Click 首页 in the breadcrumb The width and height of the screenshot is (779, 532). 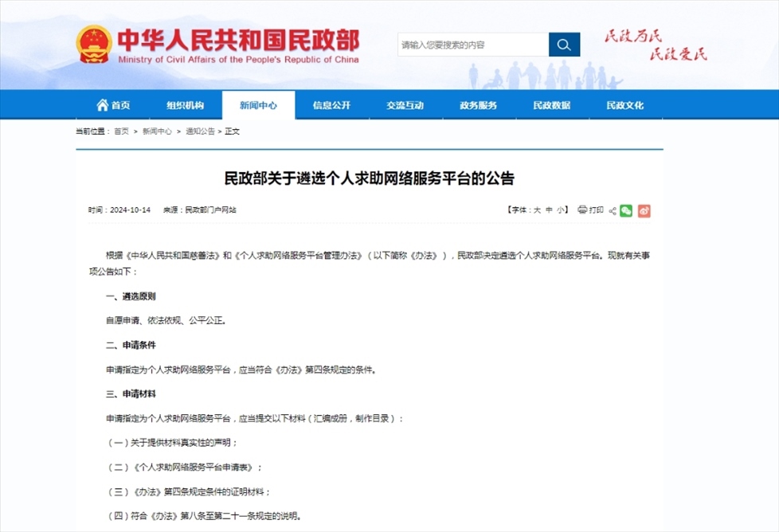click(x=121, y=131)
